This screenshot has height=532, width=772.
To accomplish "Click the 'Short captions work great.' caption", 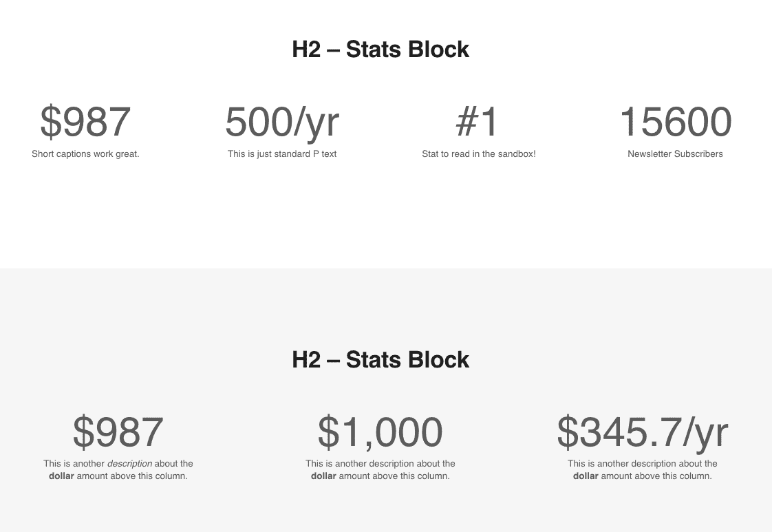I will click(85, 154).
